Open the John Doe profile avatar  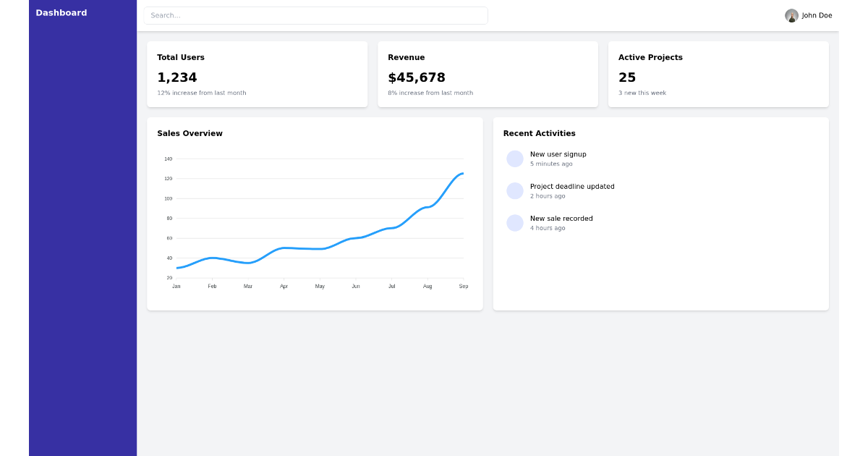pos(791,15)
